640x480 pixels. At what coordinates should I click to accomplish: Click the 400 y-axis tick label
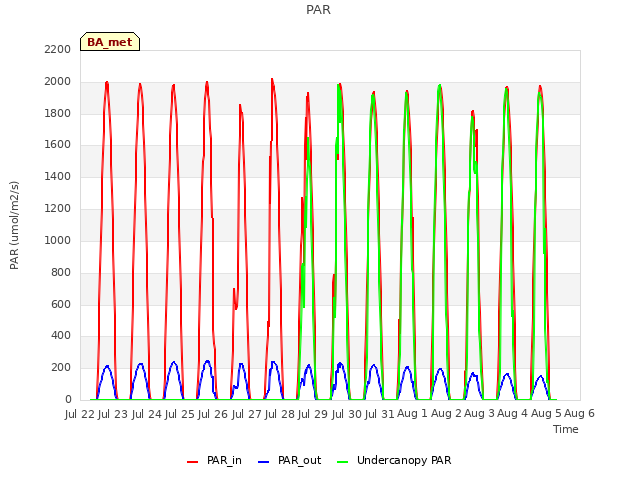61,336
